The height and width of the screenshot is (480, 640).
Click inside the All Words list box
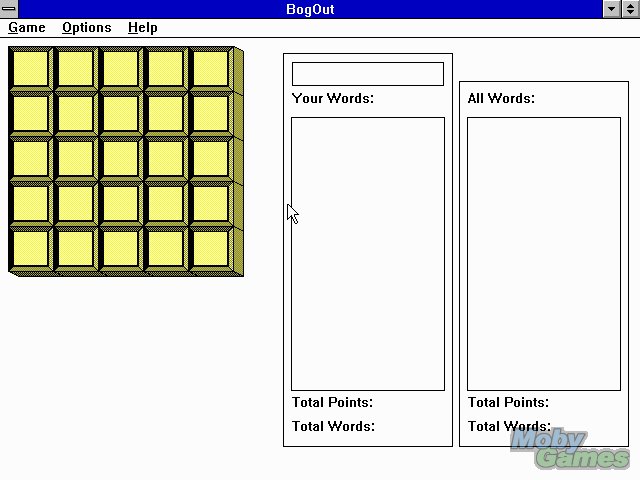[543, 253]
